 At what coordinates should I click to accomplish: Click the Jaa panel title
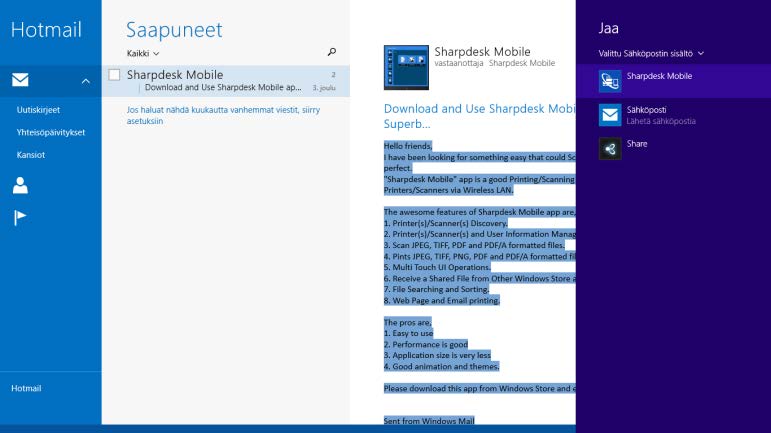pos(608,29)
